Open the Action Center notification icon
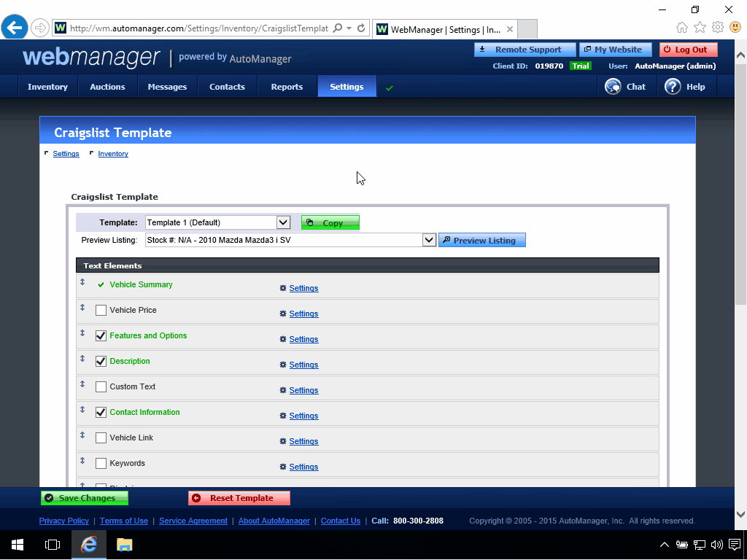747x560 pixels. point(735,545)
